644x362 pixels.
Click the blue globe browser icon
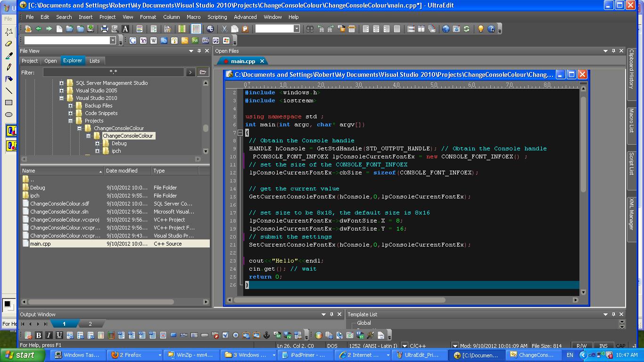pyautogui.click(x=446, y=29)
